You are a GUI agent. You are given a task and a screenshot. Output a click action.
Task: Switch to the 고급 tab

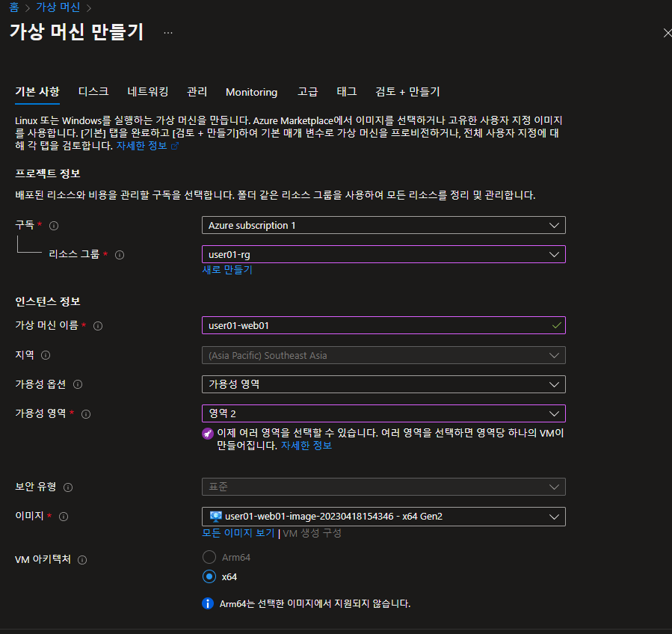point(308,92)
